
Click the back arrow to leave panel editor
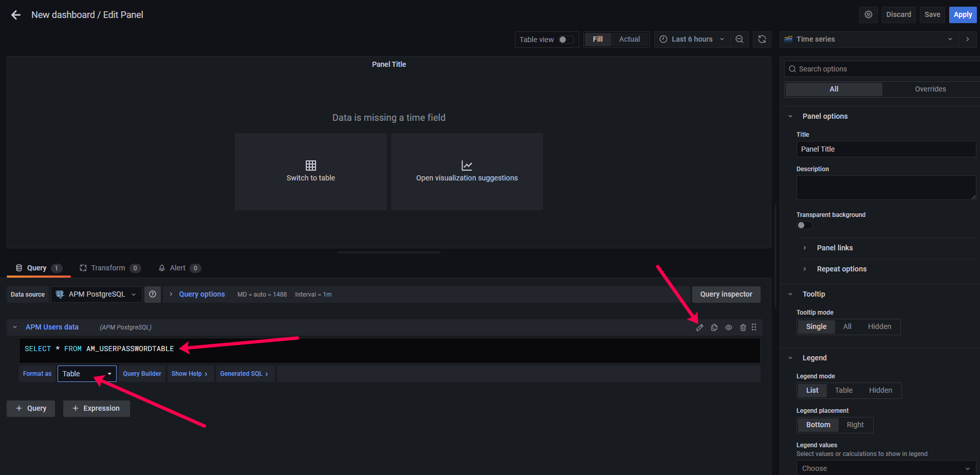16,15
